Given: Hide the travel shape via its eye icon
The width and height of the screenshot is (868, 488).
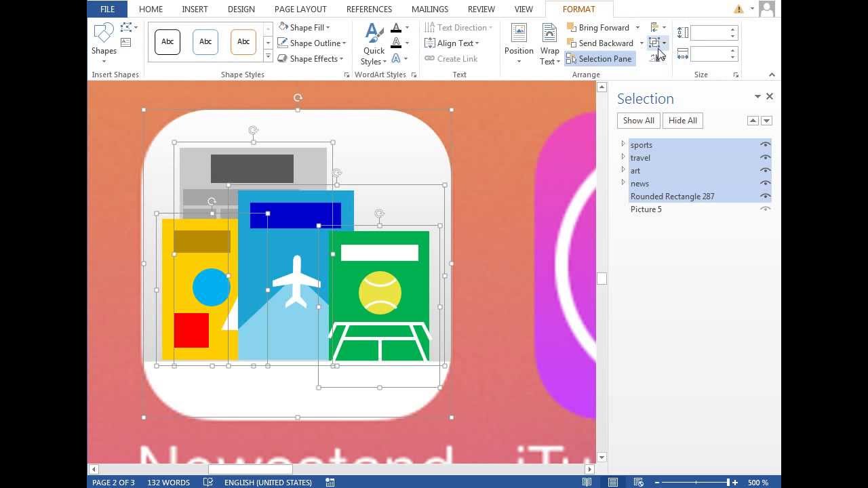Looking at the screenshot, I should tap(765, 157).
